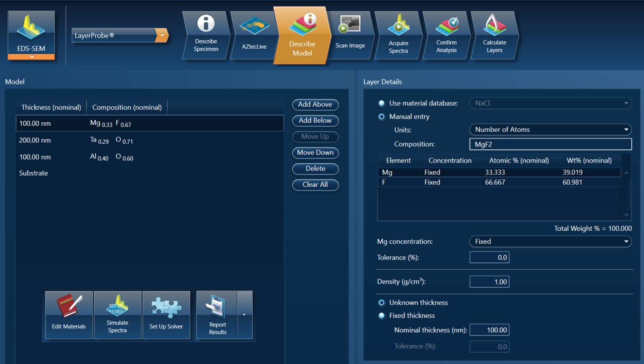Click the atomic % value 66.667
Image resolution: width=644 pixels, height=364 pixels.
495,182
